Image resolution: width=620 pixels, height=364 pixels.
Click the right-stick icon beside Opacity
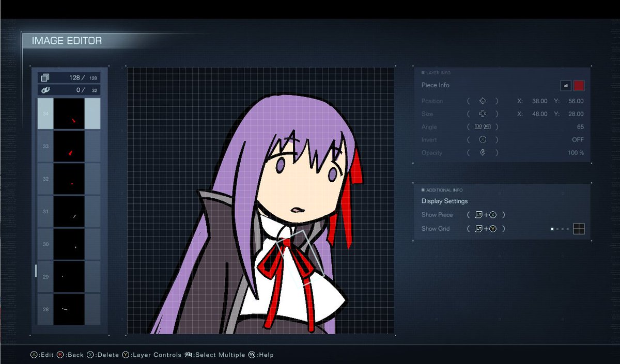click(x=483, y=153)
